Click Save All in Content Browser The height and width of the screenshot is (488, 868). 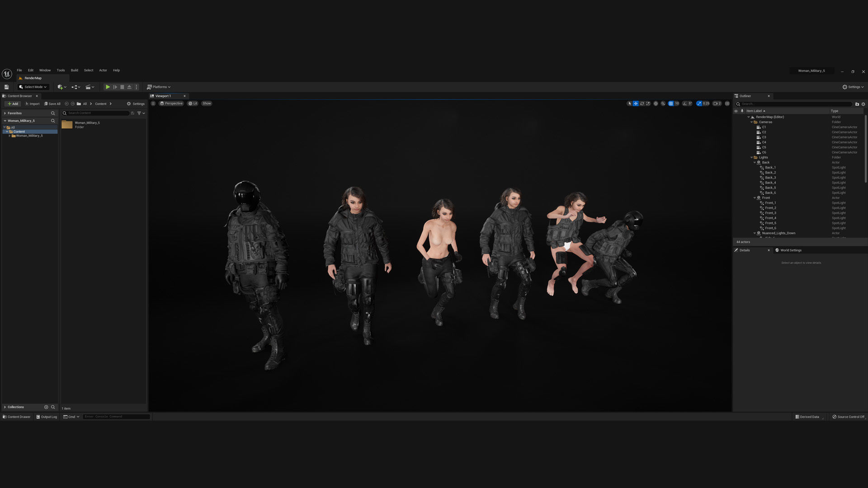tap(52, 103)
